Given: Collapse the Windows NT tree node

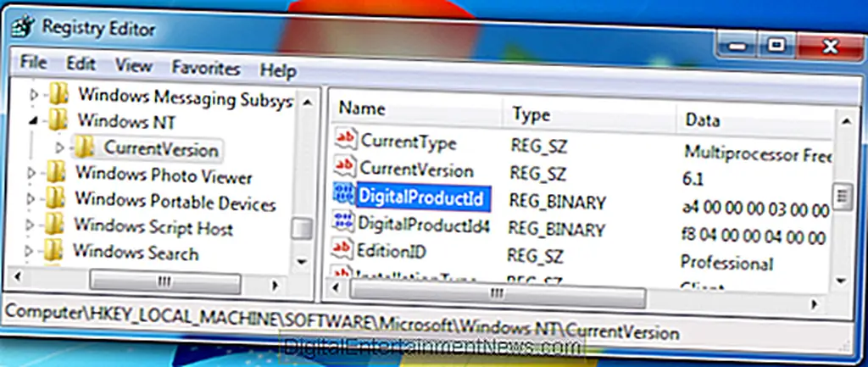Looking at the screenshot, I should click(x=35, y=122).
